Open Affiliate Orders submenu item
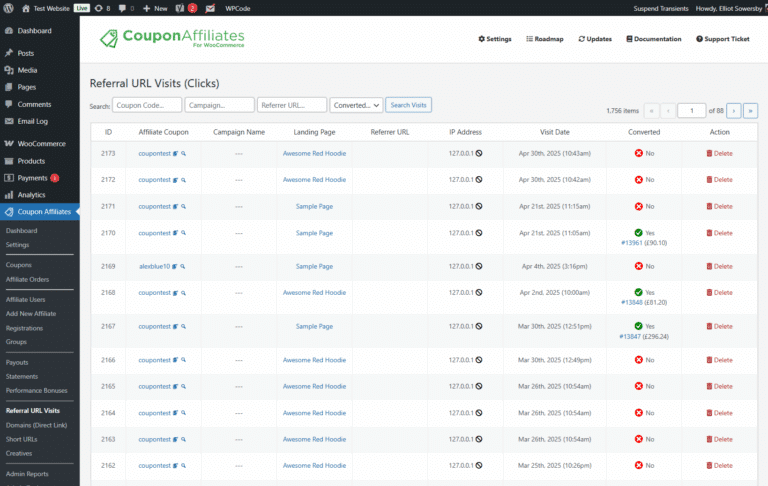The height and width of the screenshot is (486, 768). [x=27, y=279]
